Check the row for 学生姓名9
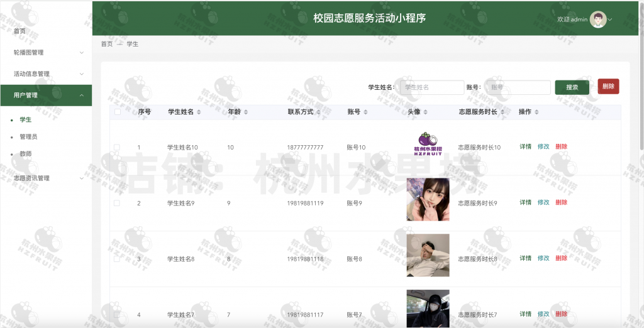Image resolution: width=644 pixels, height=328 pixels. coord(117,203)
